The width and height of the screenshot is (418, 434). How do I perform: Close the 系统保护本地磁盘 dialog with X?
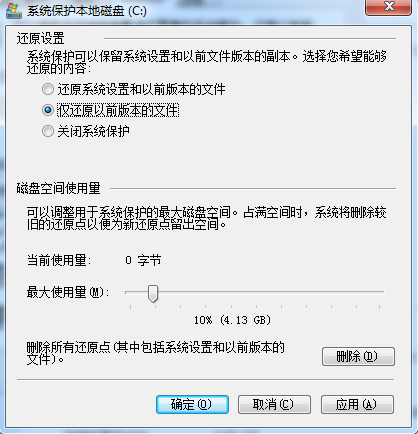click(388, 7)
